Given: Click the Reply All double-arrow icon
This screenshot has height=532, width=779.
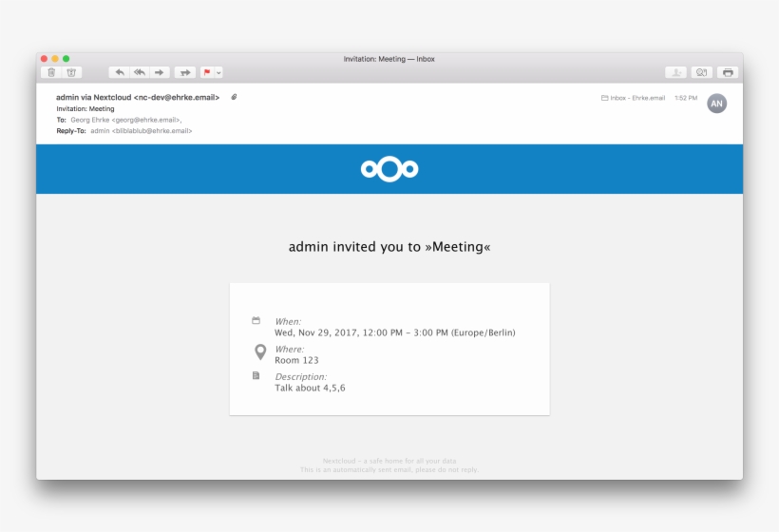Looking at the screenshot, I should (x=139, y=72).
